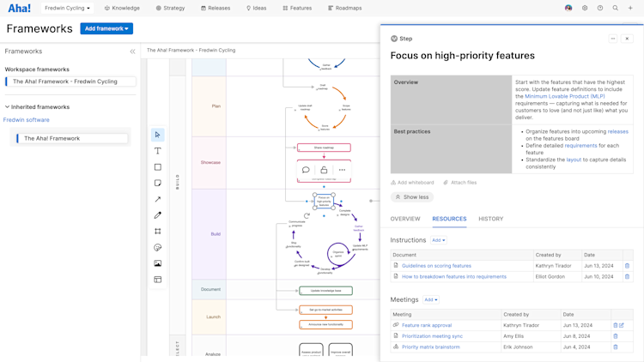The width and height of the screenshot is (644, 362).
Task: Open Guidelines on scoring features document
Action: click(436, 266)
